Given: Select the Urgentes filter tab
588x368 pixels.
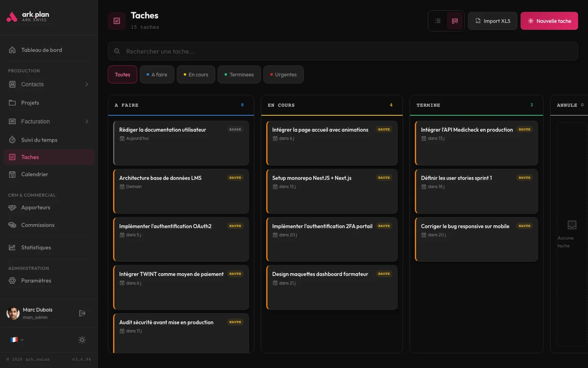Looking at the screenshot, I should pyautogui.click(x=283, y=74).
